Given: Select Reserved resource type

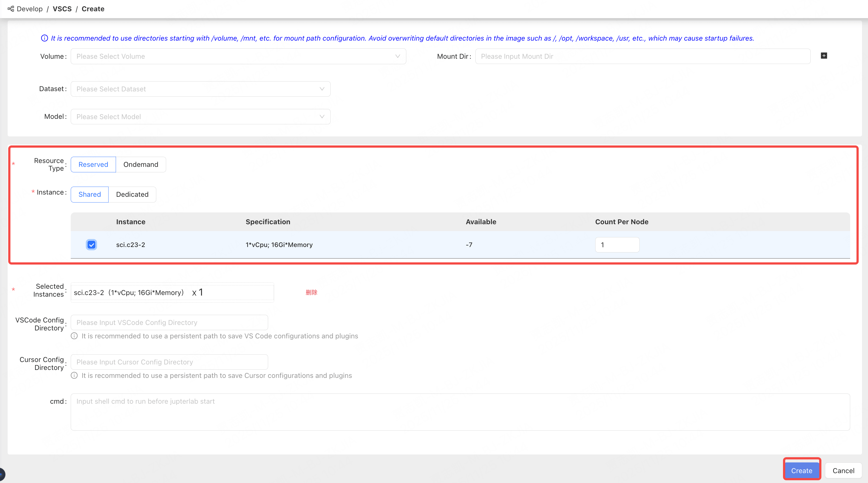Looking at the screenshot, I should [x=93, y=165].
